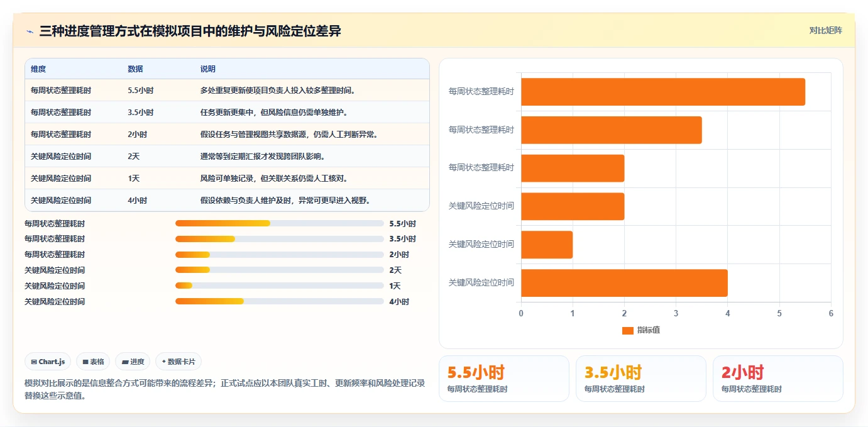Click the description starting 多处重复更新
Screen dimensions: 868x427
278,91
